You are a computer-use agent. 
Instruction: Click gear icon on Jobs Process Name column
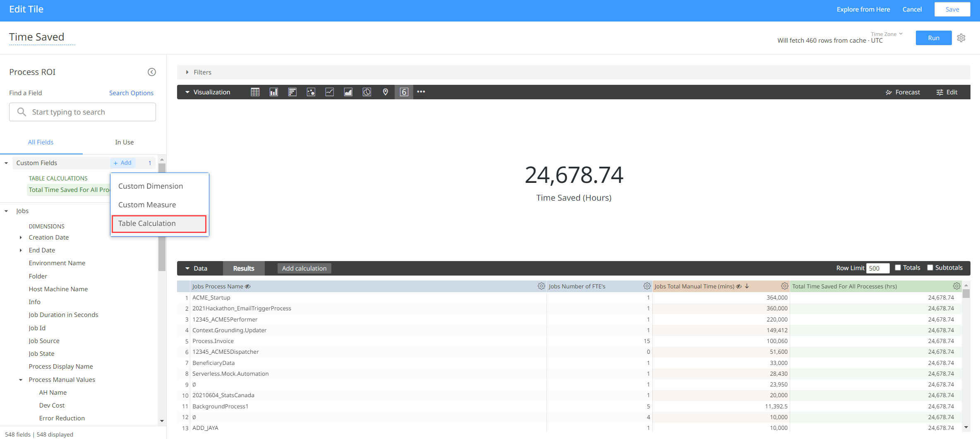pyautogui.click(x=541, y=286)
